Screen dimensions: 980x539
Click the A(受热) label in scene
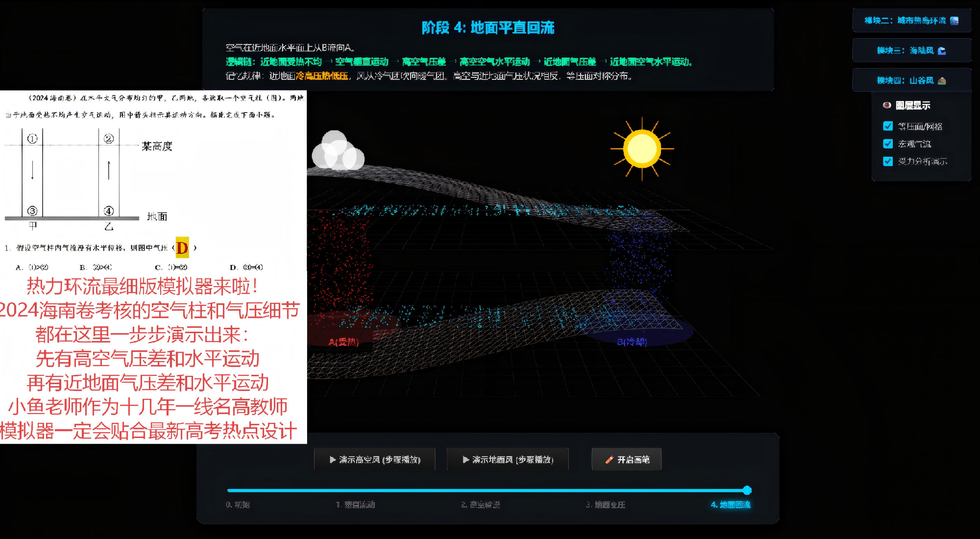click(x=344, y=342)
